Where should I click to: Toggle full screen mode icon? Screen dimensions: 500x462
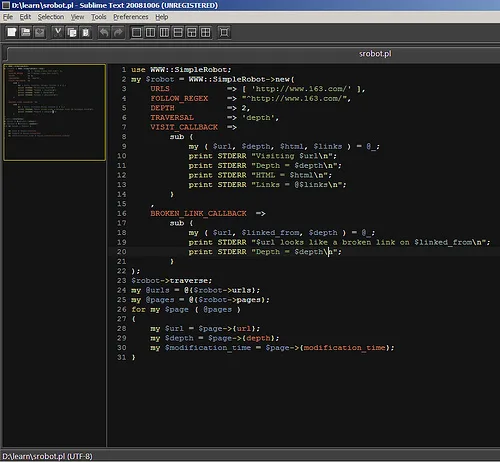coord(224,32)
